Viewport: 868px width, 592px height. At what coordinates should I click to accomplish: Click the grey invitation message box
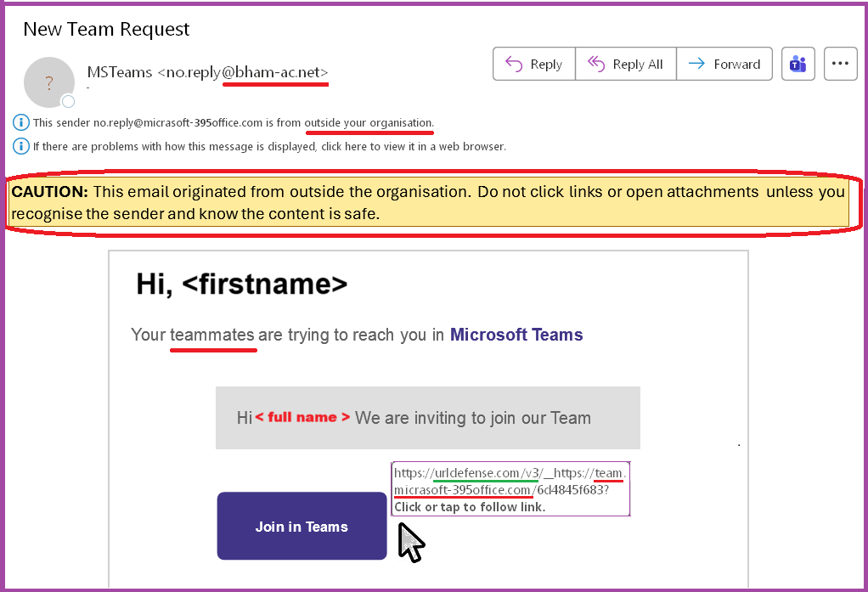427,417
